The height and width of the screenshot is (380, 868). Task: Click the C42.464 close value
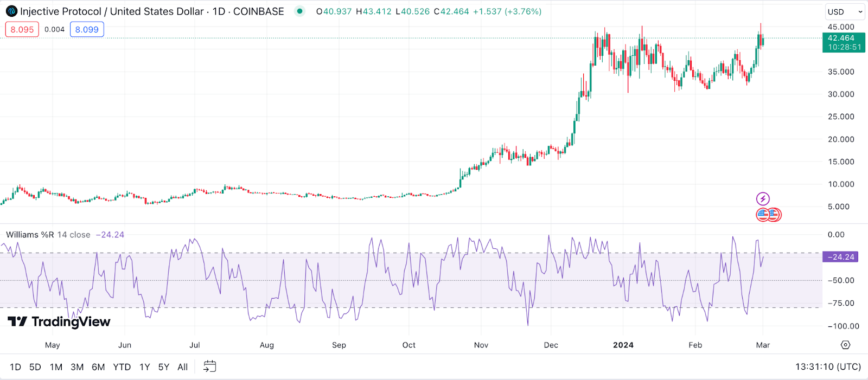(x=451, y=11)
